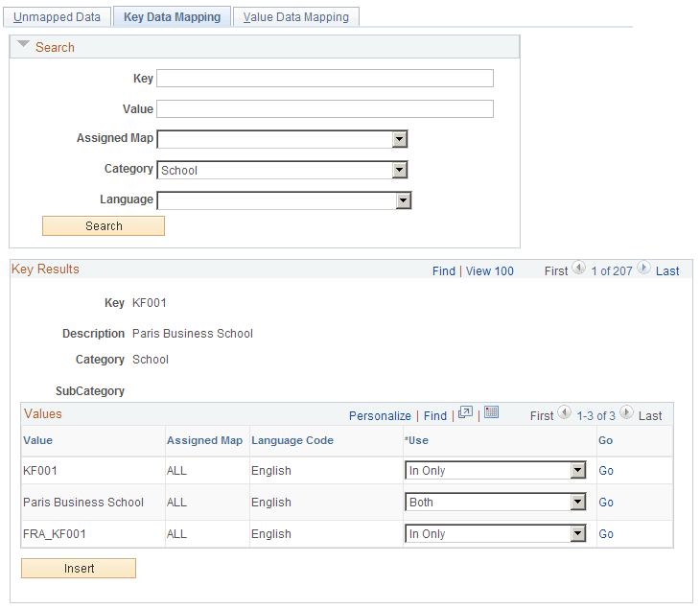Show previous row in Values grid

pos(564,412)
